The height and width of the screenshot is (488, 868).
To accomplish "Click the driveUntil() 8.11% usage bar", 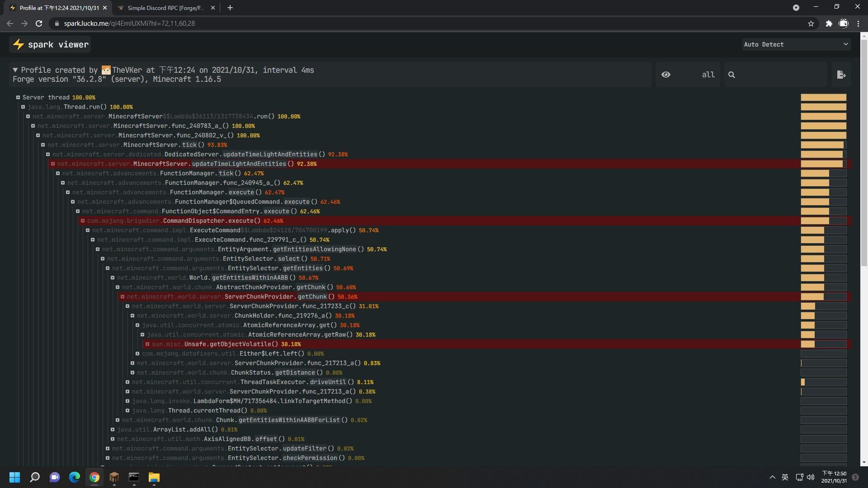I will click(823, 382).
